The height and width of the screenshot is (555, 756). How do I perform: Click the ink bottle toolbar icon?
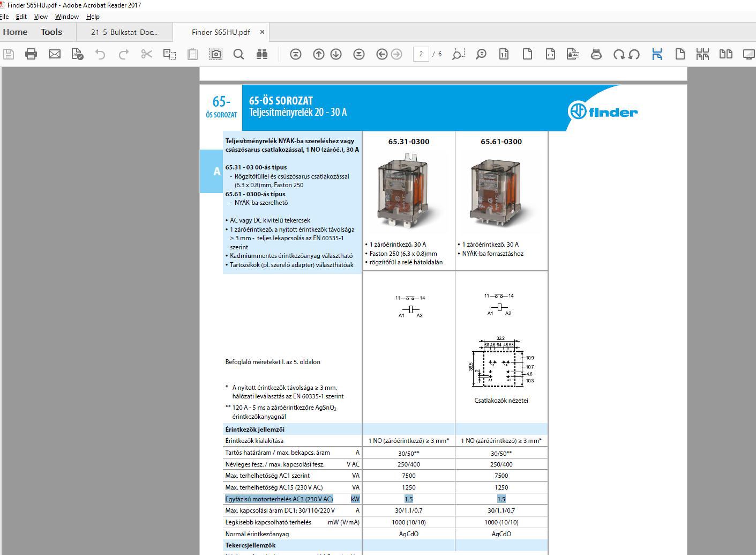click(596, 54)
